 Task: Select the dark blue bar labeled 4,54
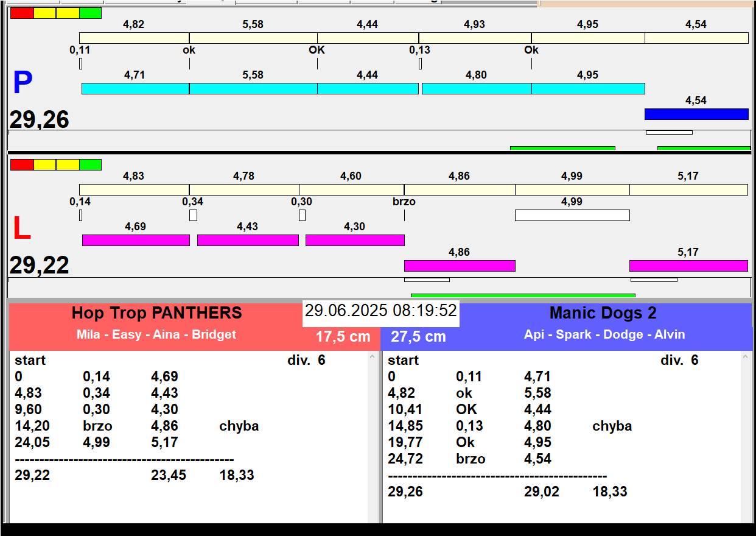pos(696,114)
